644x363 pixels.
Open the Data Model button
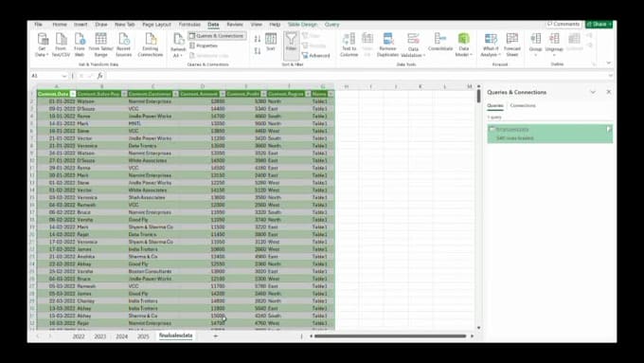click(464, 45)
